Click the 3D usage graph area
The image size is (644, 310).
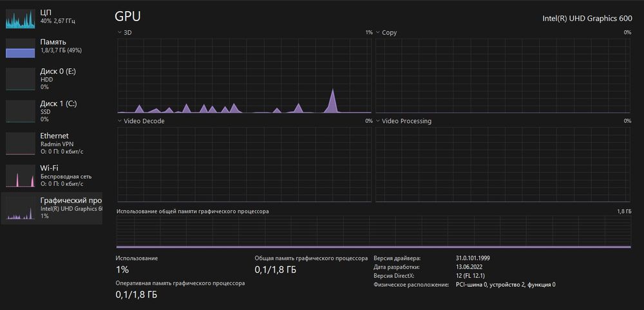coord(244,76)
